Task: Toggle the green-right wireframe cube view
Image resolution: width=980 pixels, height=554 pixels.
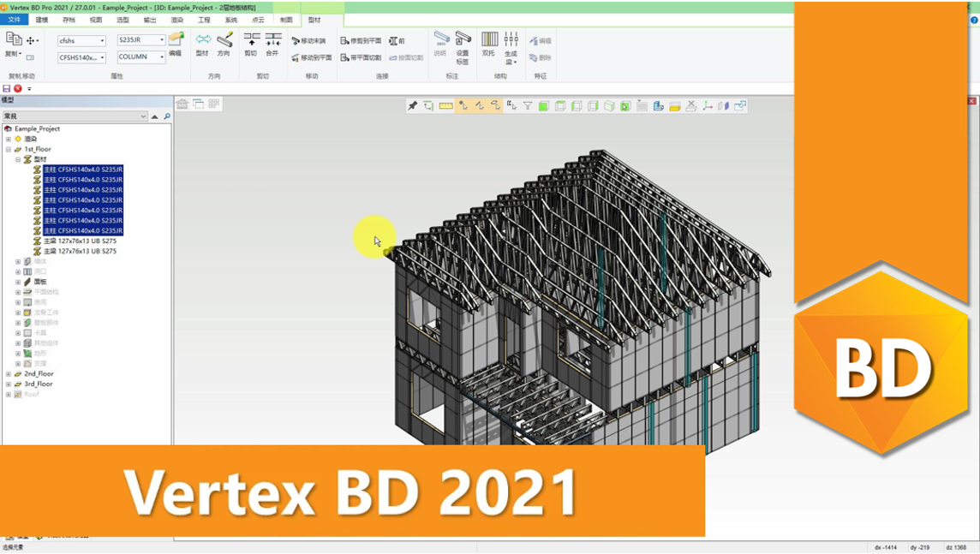Action: tap(593, 106)
